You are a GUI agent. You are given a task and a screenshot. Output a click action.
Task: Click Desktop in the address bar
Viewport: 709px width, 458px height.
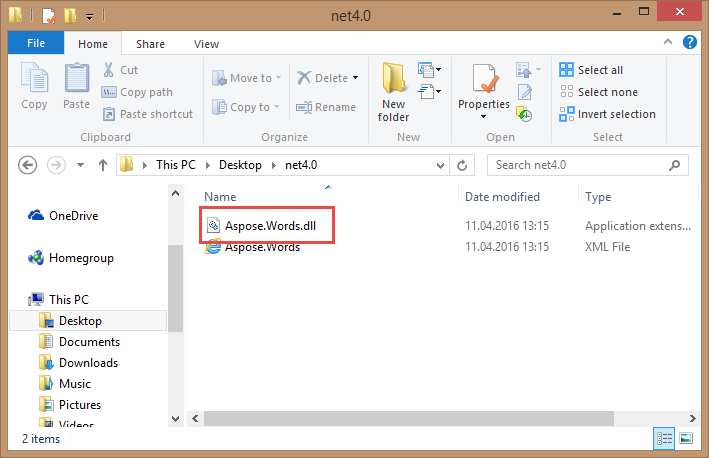click(x=240, y=165)
